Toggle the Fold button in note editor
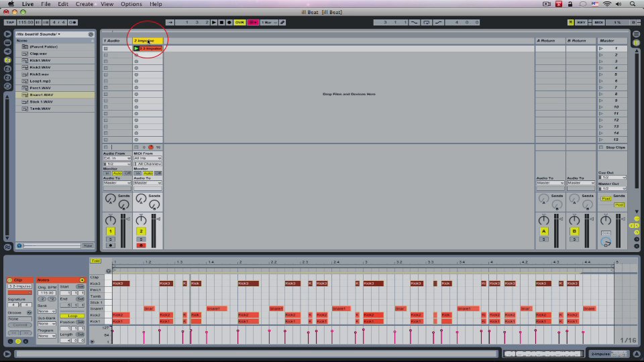The width and height of the screenshot is (644, 362). pos(96,261)
